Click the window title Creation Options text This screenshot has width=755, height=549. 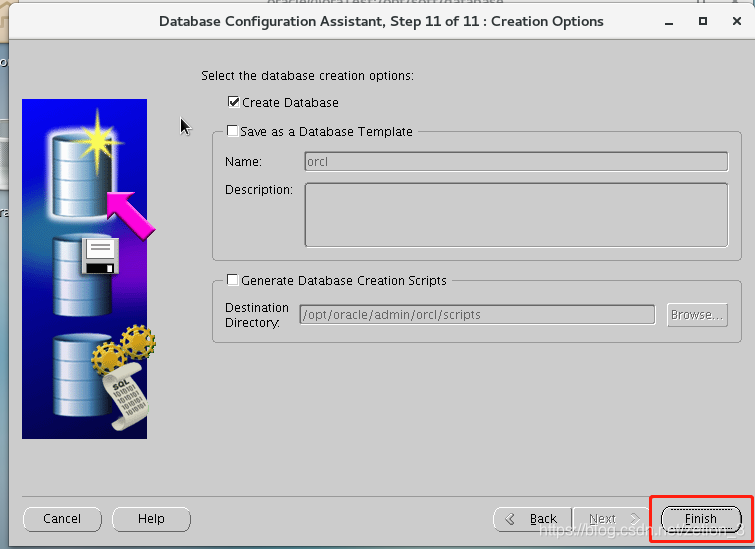547,21
